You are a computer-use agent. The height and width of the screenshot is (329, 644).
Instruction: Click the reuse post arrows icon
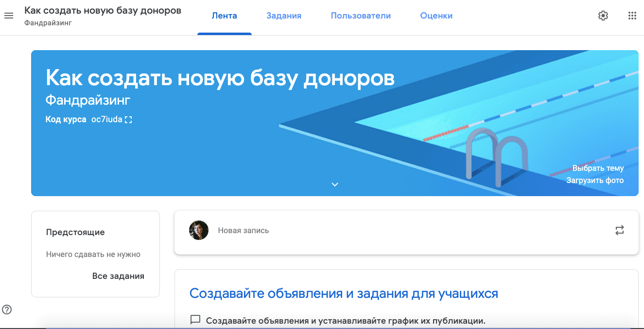(619, 230)
